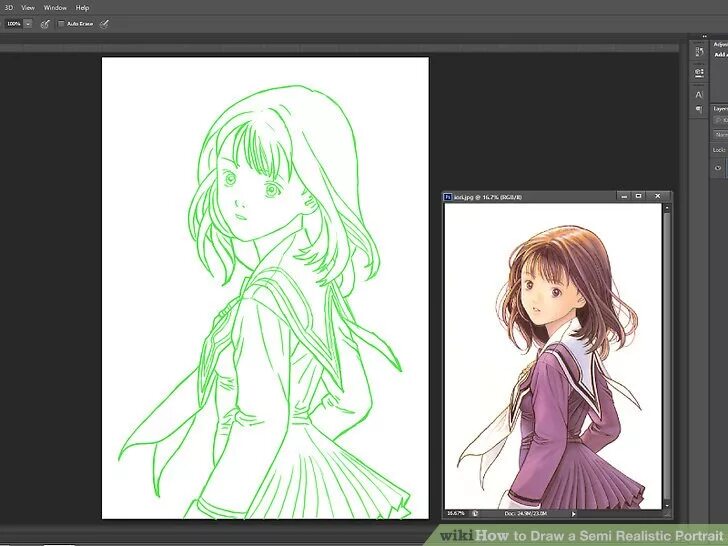728x546 pixels.
Task: Click the reference window vertical scrollbar track
Action: [667, 357]
